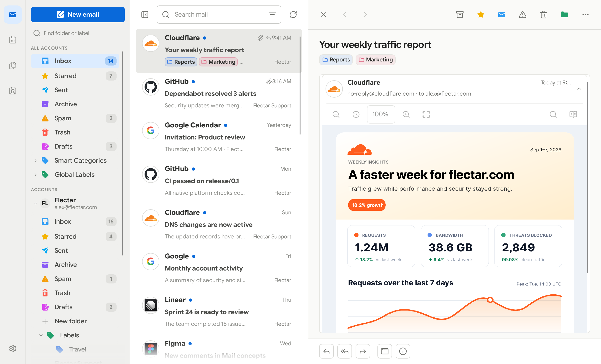Reply all to the email
Screen dimensions: 601x364
point(345,351)
